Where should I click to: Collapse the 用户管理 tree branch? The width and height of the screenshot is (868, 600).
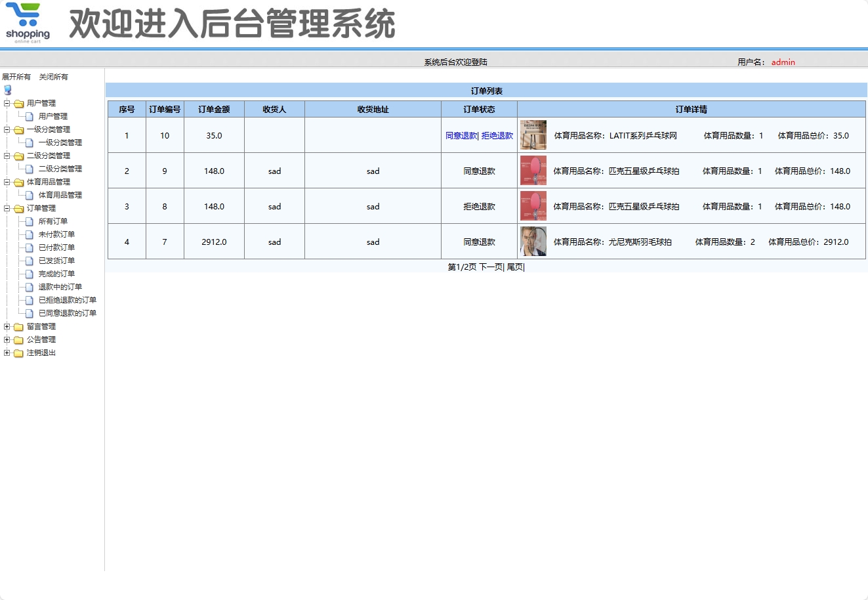coord(6,103)
